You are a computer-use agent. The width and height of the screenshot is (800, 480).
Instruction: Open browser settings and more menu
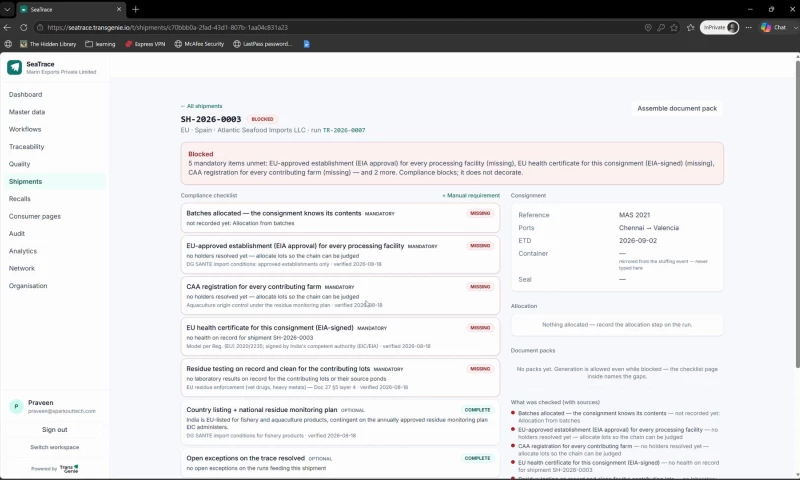pyautogui.click(x=748, y=28)
